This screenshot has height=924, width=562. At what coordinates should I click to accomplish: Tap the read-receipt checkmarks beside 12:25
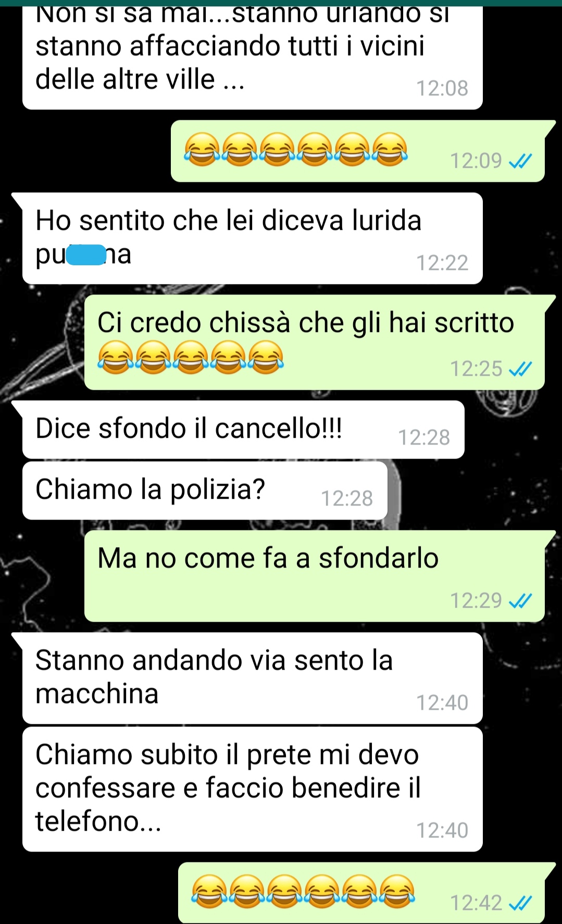[x=520, y=369]
